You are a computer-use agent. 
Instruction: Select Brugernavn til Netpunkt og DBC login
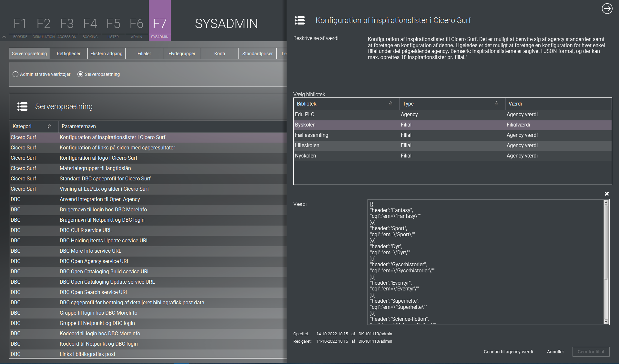coord(148,220)
